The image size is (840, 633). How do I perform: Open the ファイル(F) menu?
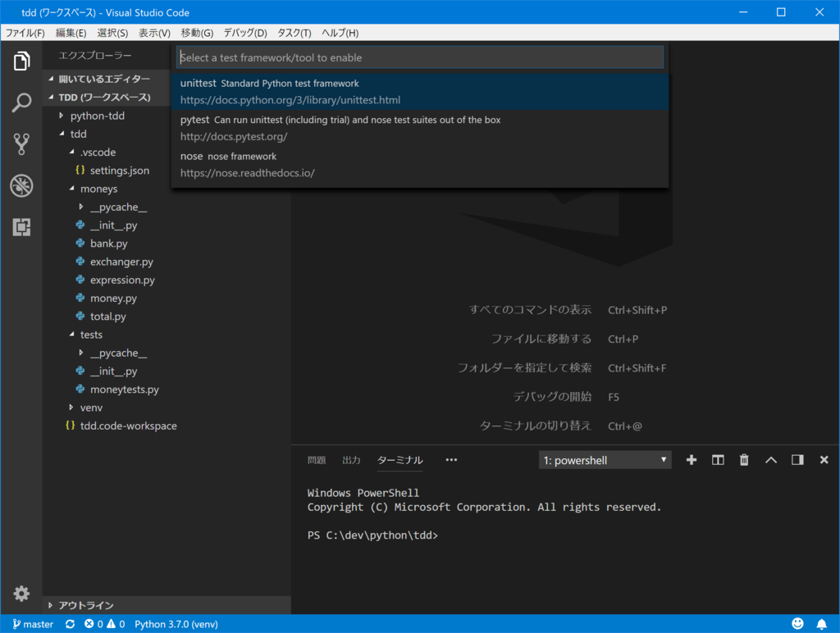[25, 33]
